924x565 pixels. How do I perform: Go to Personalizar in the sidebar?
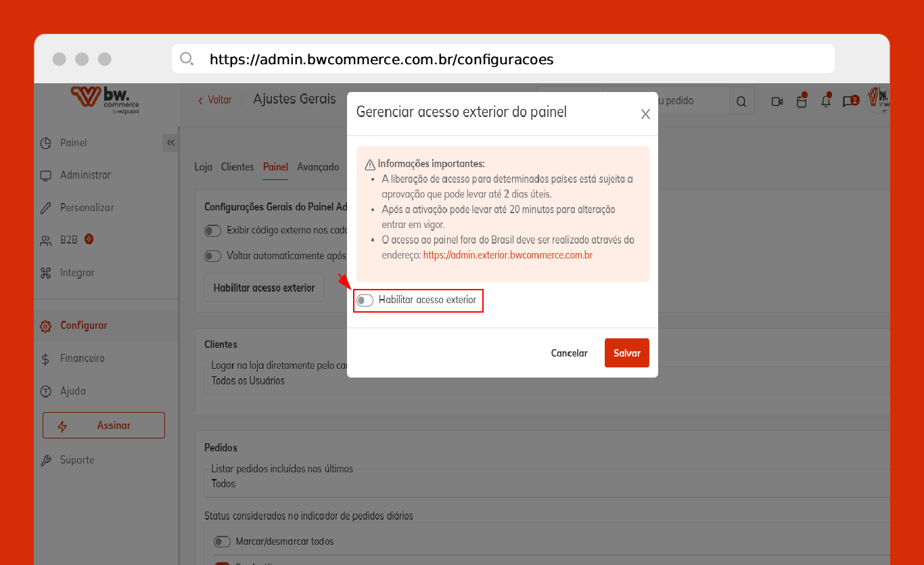[x=77, y=208]
